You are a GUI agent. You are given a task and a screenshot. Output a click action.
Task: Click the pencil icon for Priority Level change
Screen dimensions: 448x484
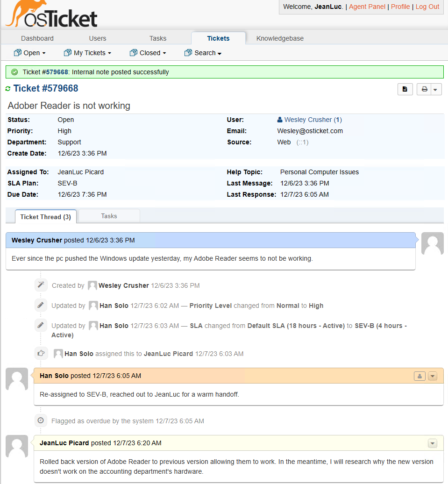click(41, 305)
